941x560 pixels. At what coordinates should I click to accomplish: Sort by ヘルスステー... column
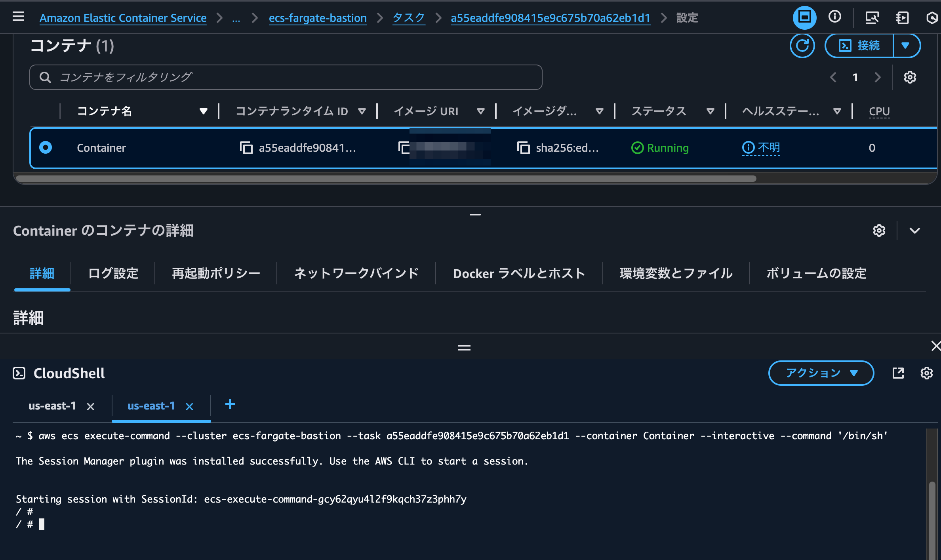837,111
